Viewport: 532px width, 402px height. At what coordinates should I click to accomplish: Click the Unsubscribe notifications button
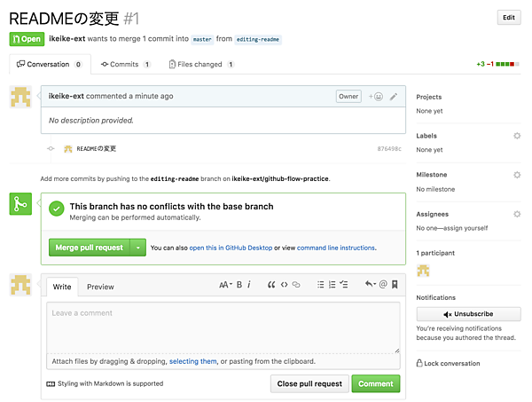click(468, 314)
